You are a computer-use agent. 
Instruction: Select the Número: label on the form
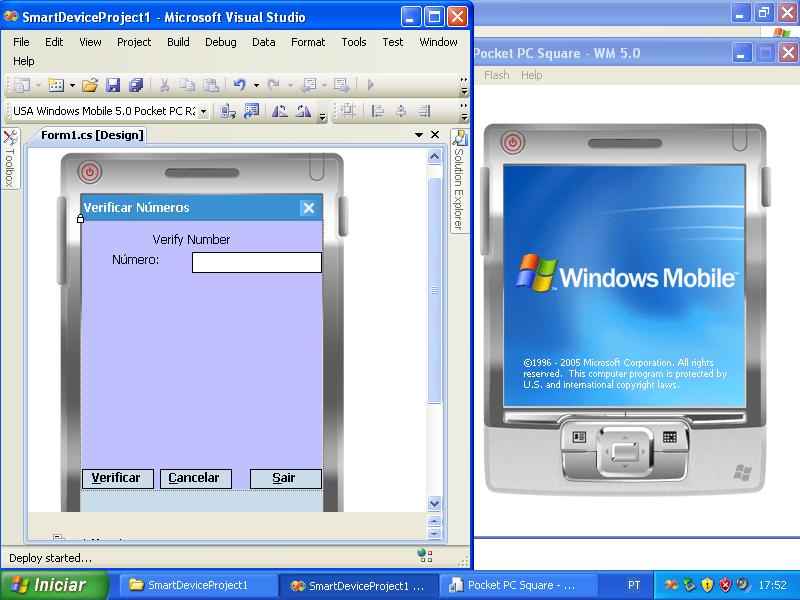[135, 260]
